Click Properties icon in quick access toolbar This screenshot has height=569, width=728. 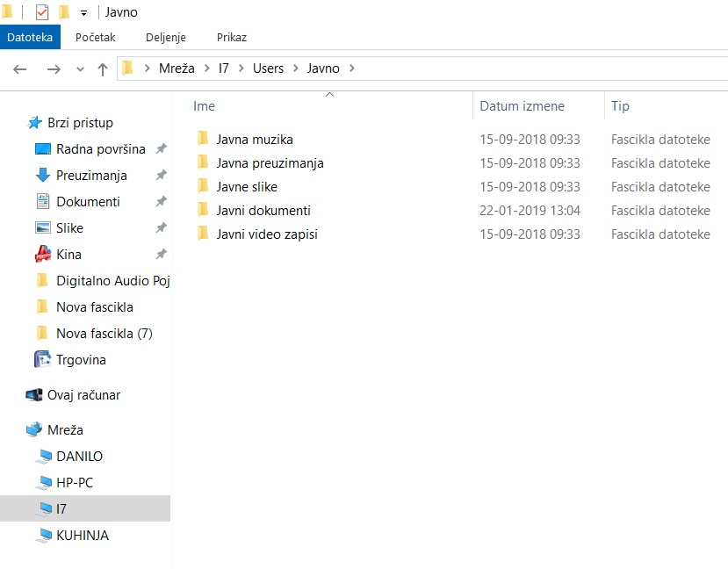[42, 12]
